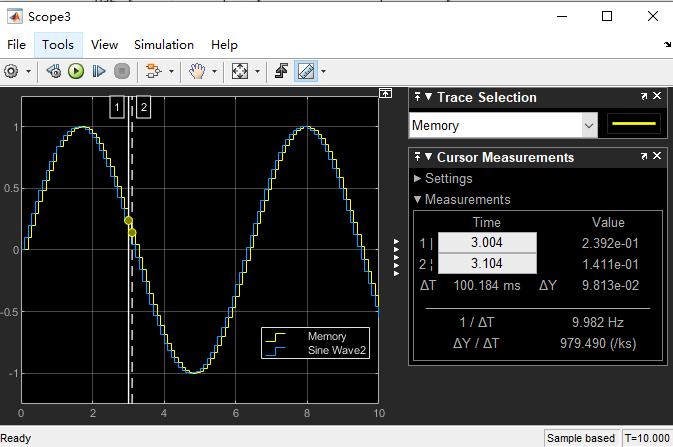Select cursor 1 marker label on plot
This screenshot has width=673, height=447.
point(117,107)
